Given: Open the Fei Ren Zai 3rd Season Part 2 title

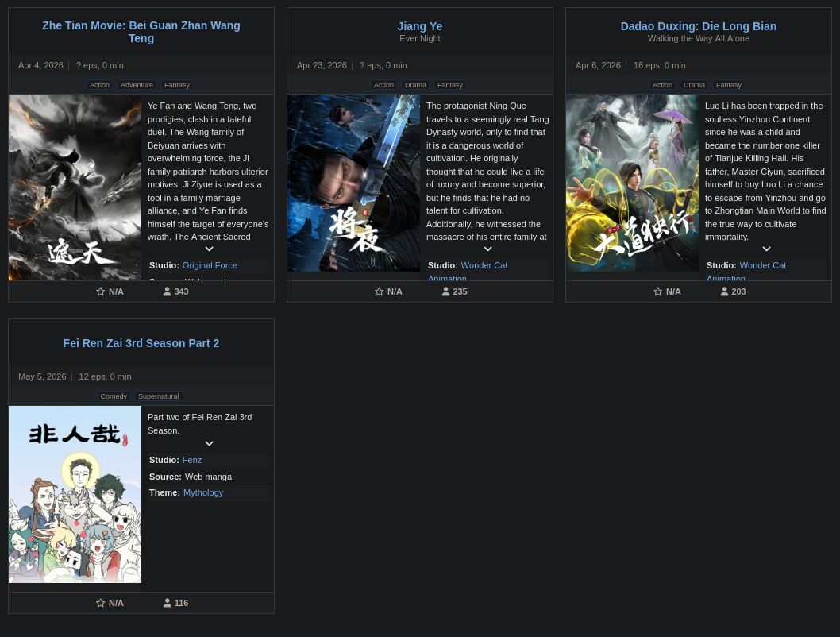Looking at the screenshot, I should (x=141, y=343).
